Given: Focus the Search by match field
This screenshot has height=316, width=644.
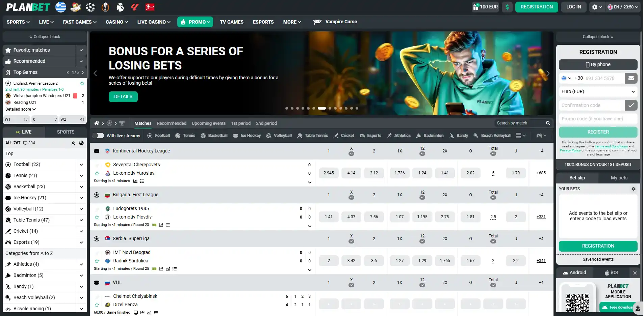Looking at the screenshot, I should [x=519, y=123].
